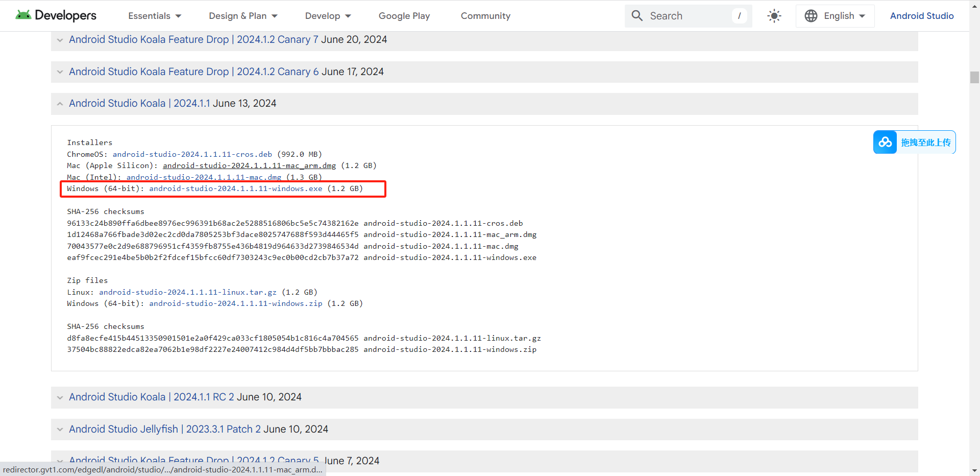Open the Community menu item

[x=485, y=16]
